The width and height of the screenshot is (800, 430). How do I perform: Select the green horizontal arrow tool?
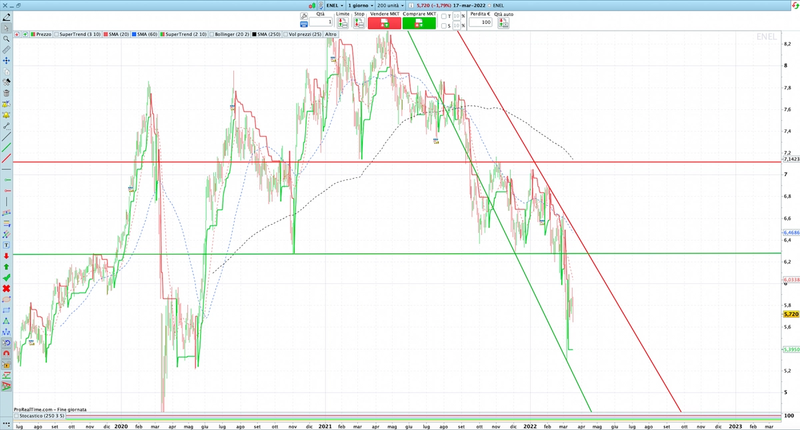pos(6,180)
